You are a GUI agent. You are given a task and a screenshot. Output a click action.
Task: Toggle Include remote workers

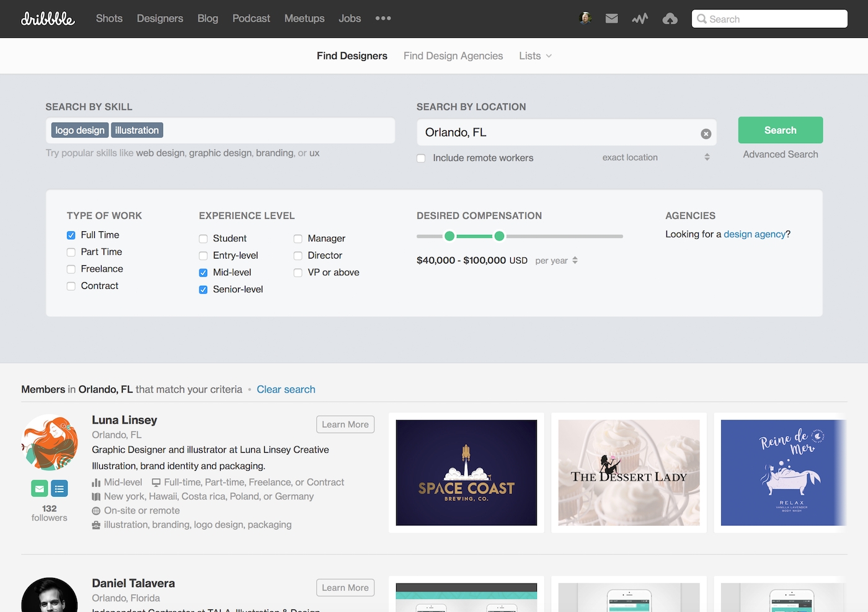421,158
